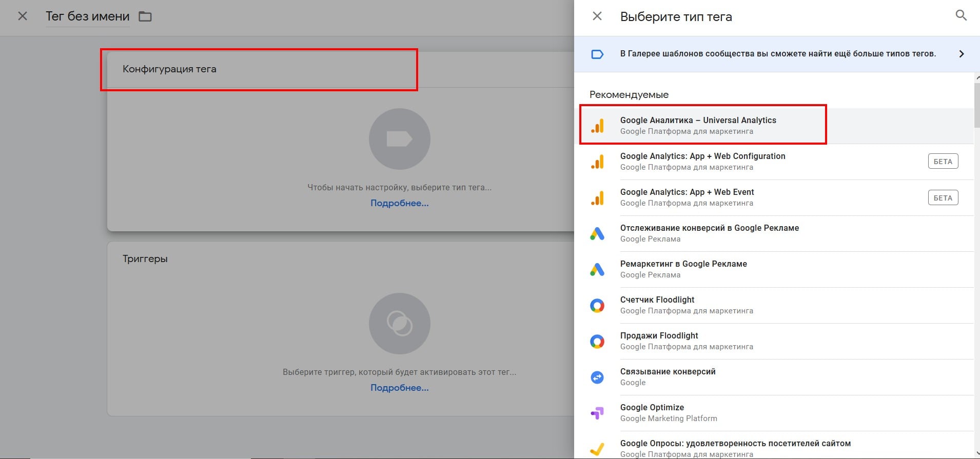
Task: Expand the Community Template Gallery chevron
Action: coord(961,54)
